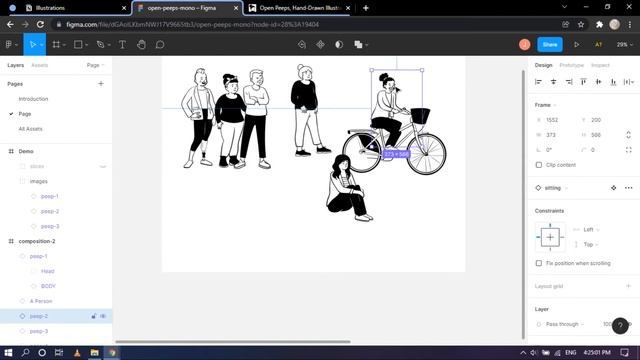Click the constrain proportions icon
The width and height of the screenshot is (640, 360).
(629, 135)
